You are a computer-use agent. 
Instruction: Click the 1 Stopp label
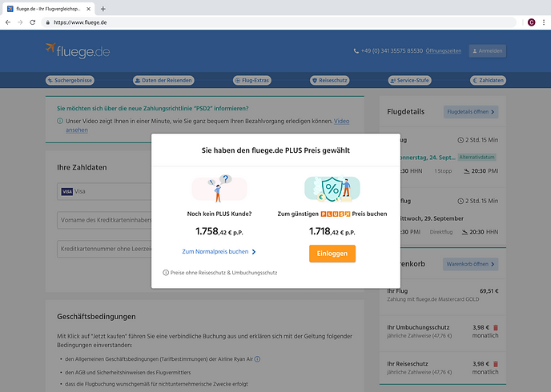point(443,171)
